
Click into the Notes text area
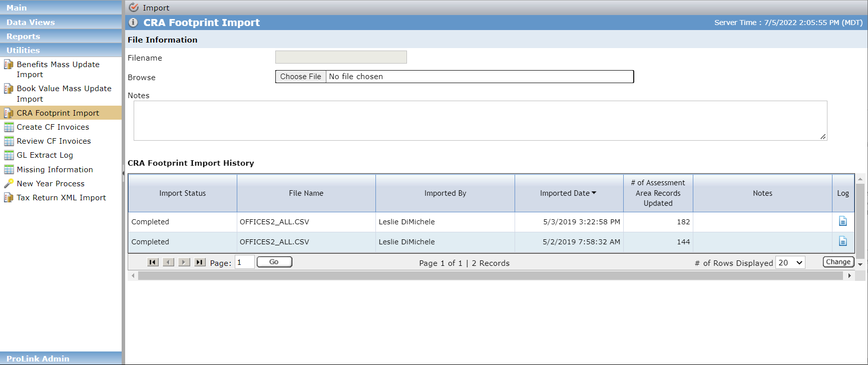pyautogui.click(x=480, y=121)
